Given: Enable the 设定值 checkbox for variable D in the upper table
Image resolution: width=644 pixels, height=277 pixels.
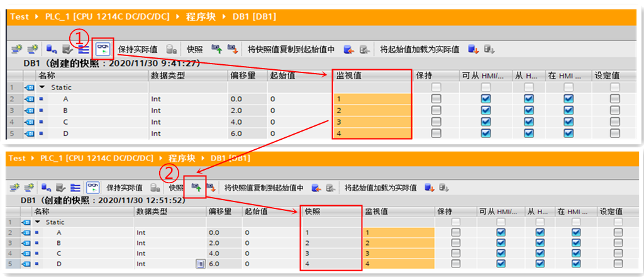Looking at the screenshot, I should (614, 133).
